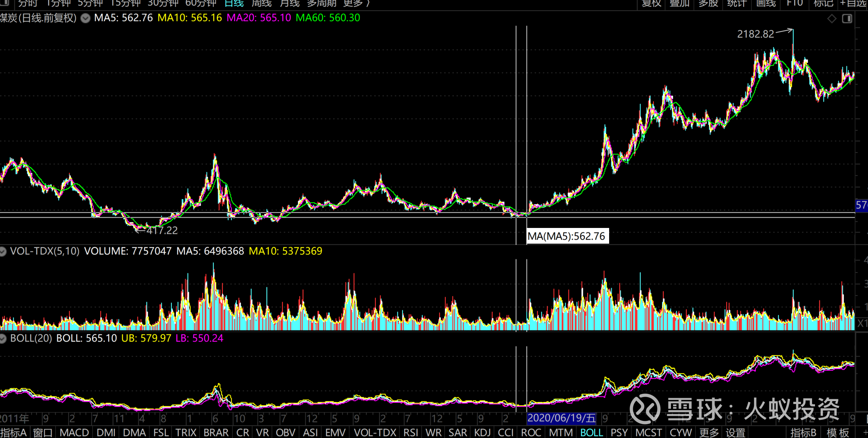Click the 2020/06/19 date marker on timeline

(562, 418)
